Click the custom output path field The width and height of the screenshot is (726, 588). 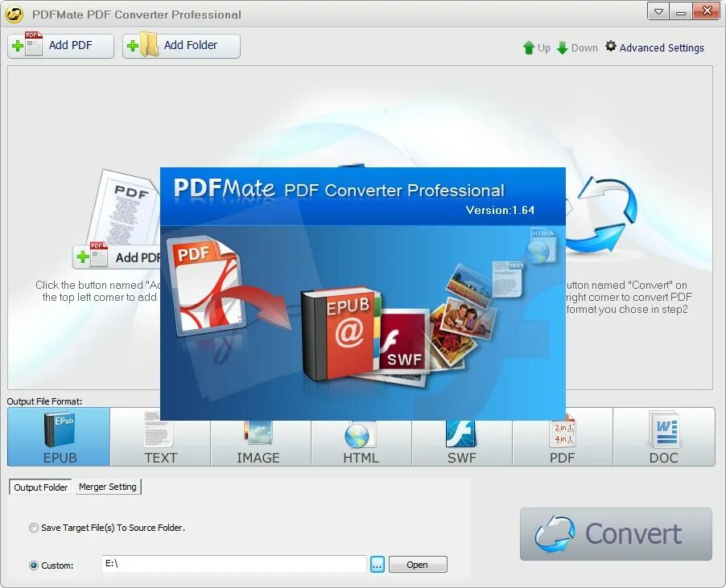click(234, 565)
